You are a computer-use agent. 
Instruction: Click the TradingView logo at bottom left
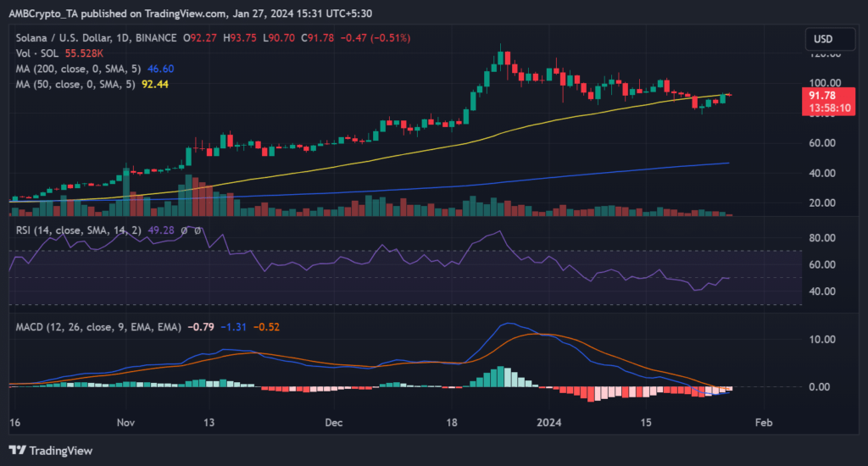(51, 450)
